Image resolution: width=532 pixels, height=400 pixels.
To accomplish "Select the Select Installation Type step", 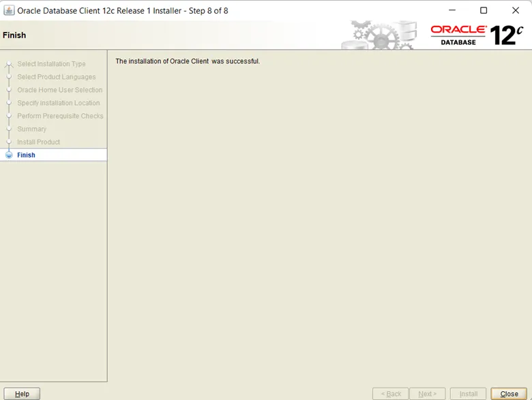I will 51,64.
